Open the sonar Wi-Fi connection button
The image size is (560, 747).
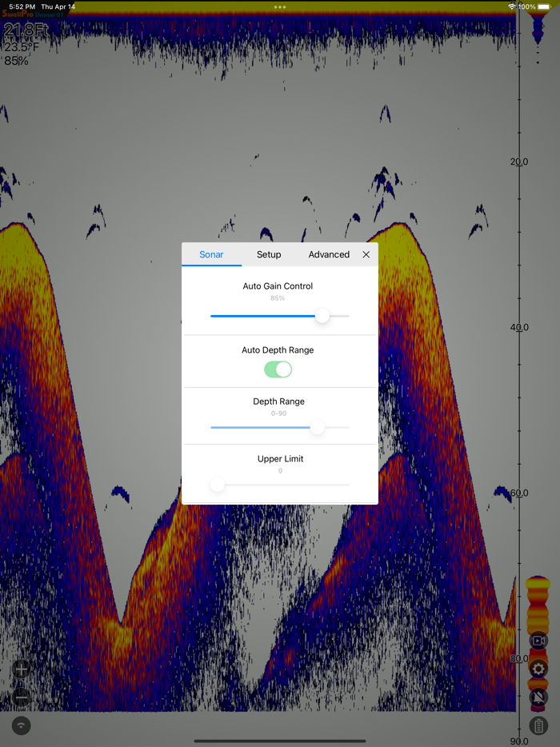click(x=21, y=725)
